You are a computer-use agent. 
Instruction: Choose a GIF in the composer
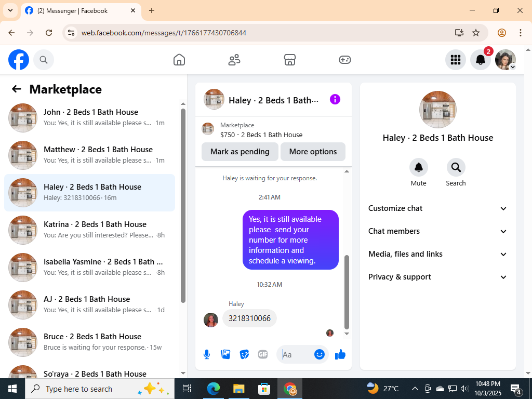click(263, 354)
